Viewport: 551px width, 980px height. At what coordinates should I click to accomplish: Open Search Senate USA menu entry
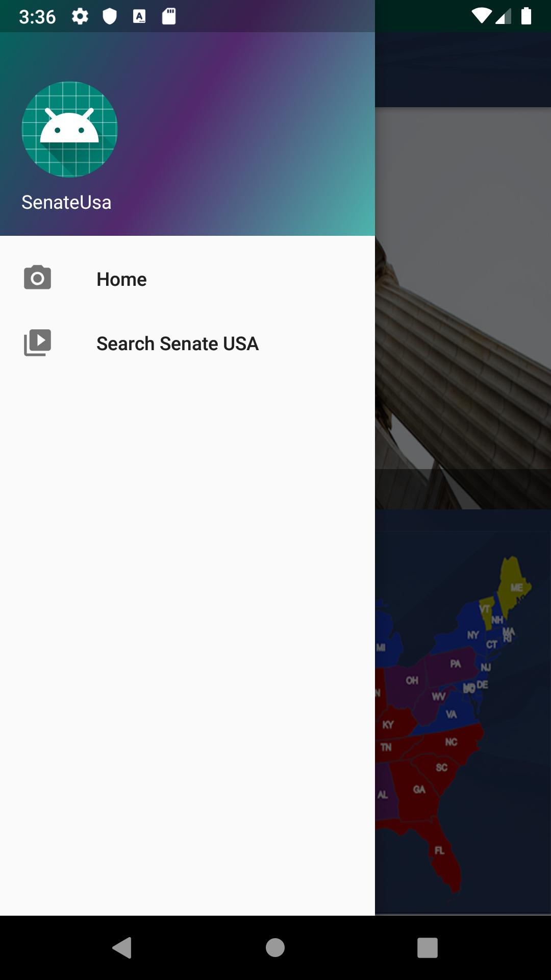(187, 344)
